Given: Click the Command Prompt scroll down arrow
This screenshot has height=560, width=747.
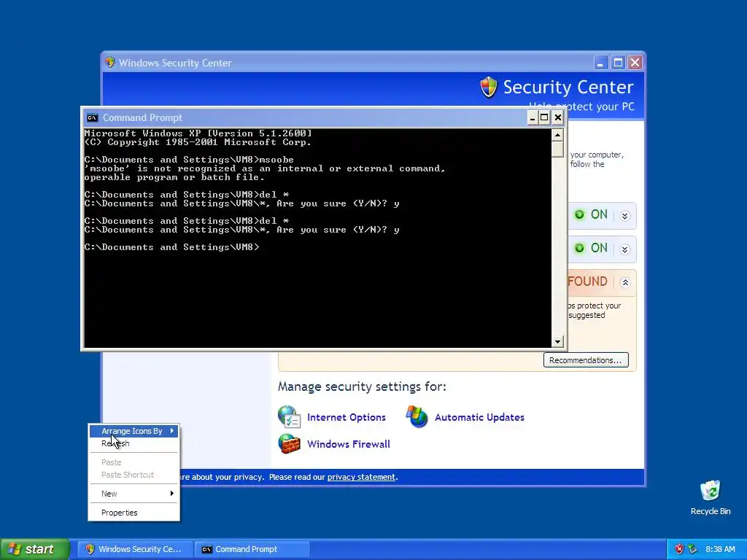Looking at the screenshot, I should coord(557,341).
